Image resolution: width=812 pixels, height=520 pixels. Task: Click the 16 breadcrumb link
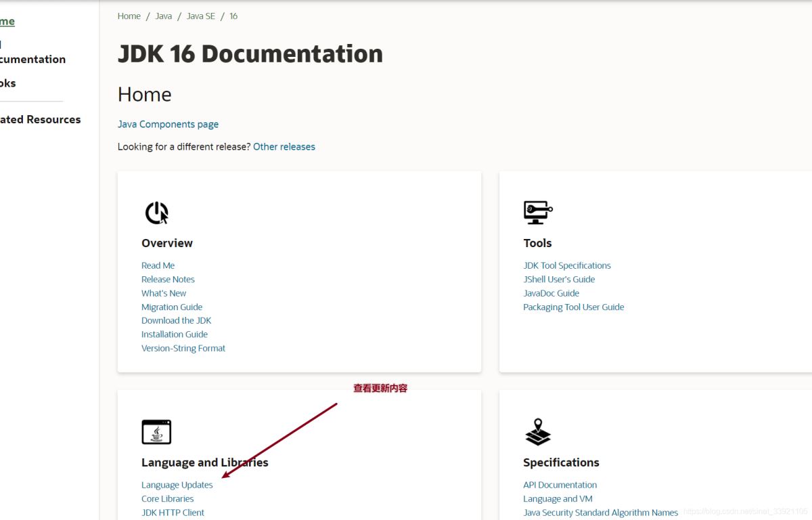[x=233, y=16]
